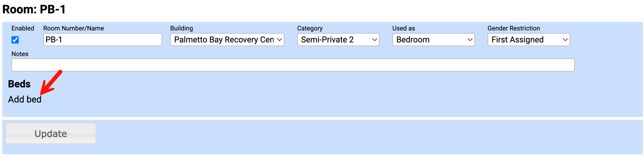Expand the Category dropdown showing Semi-Private 2
The height and width of the screenshot is (160, 644).
[x=338, y=40]
